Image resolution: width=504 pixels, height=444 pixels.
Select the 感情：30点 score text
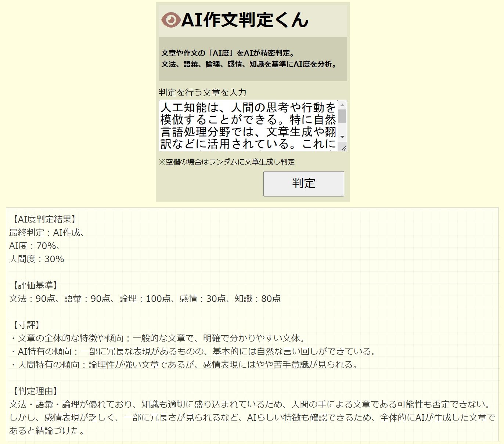(201, 299)
